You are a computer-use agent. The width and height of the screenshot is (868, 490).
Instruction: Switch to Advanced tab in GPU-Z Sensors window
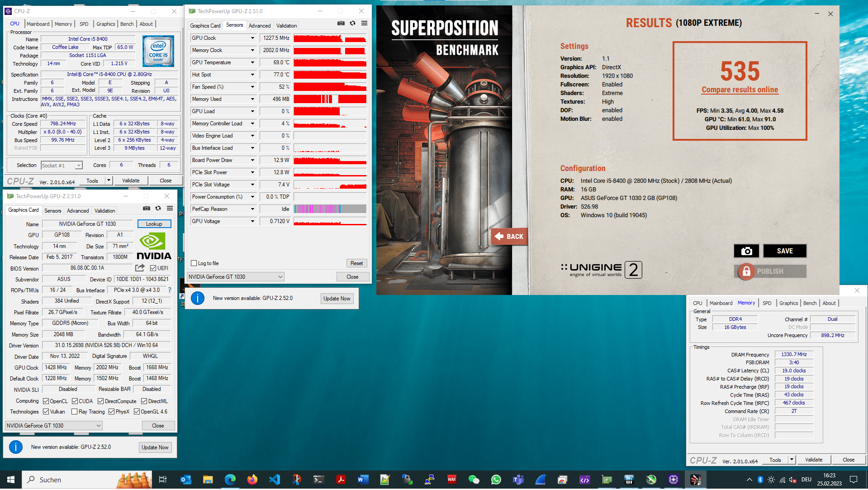[x=260, y=26]
